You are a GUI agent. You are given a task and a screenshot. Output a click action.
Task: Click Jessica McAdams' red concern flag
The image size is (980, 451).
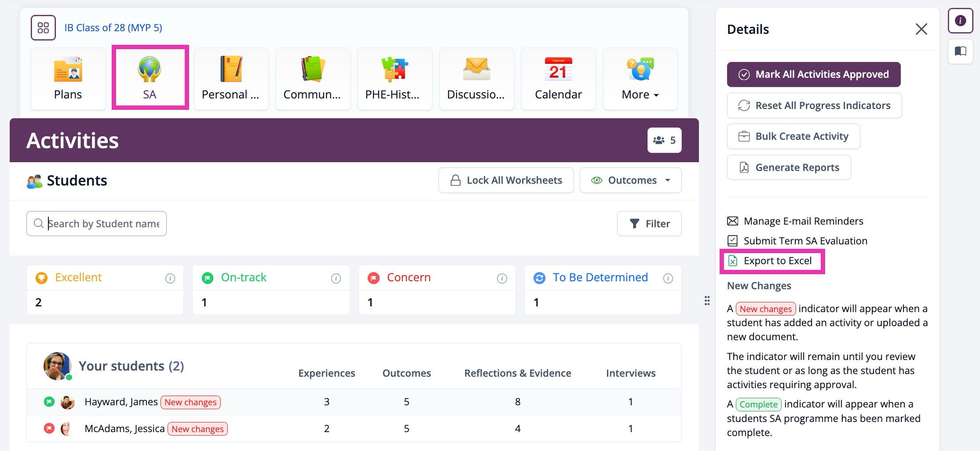49,428
